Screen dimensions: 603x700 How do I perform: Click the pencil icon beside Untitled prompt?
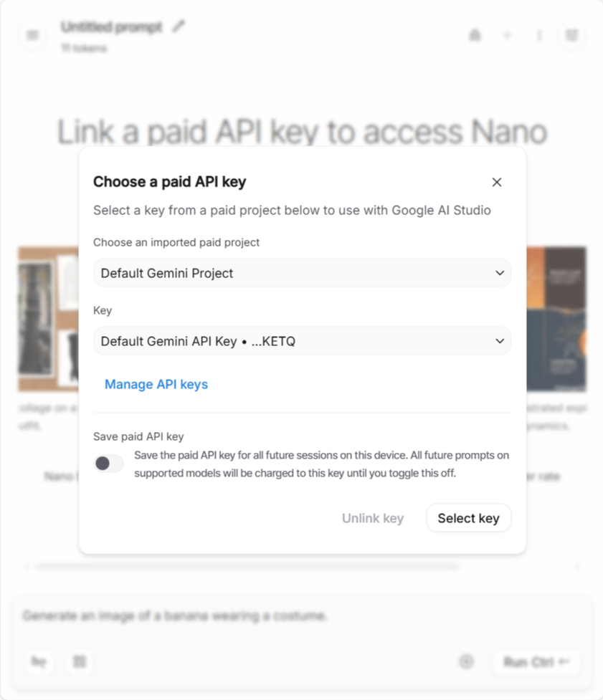[179, 27]
